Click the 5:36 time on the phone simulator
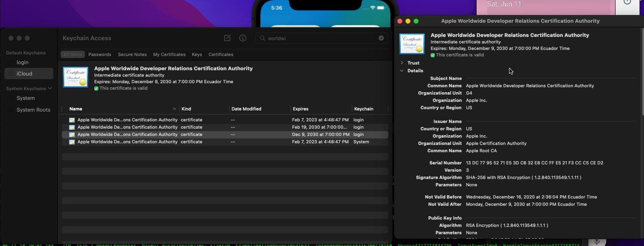 pos(277,8)
